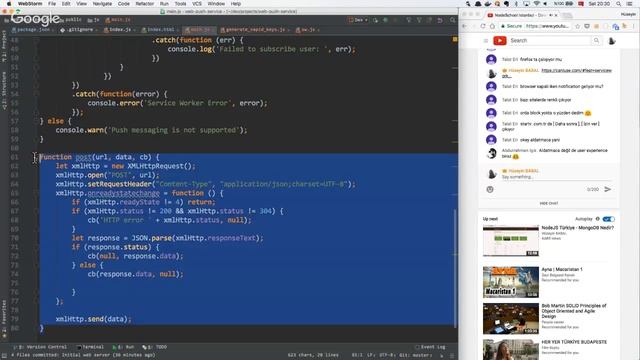640x360 pixels.
Task: Open the Favorites tool window sidebar tab
Action: [4, 318]
